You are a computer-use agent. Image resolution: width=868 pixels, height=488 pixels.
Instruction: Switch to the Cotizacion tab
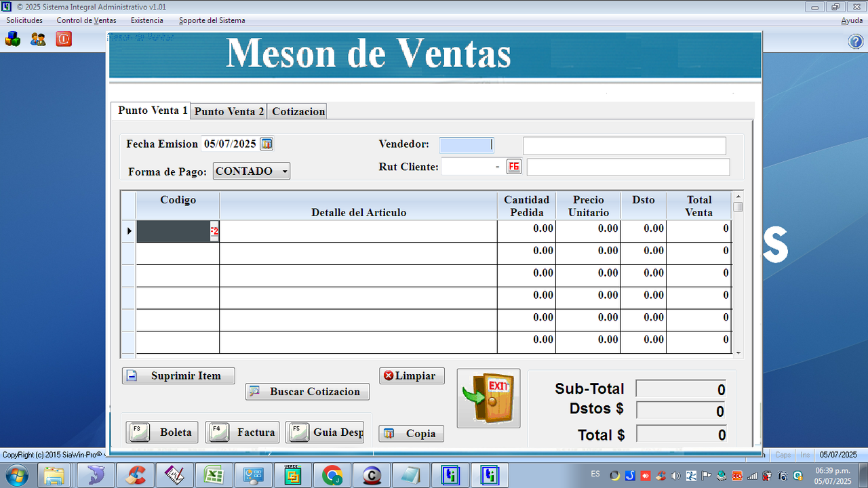tap(297, 110)
